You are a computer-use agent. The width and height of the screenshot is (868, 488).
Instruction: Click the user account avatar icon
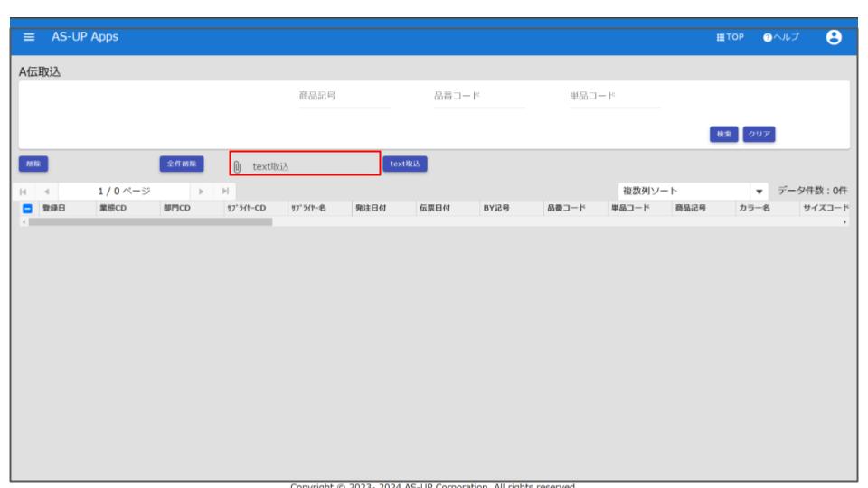[x=835, y=37]
